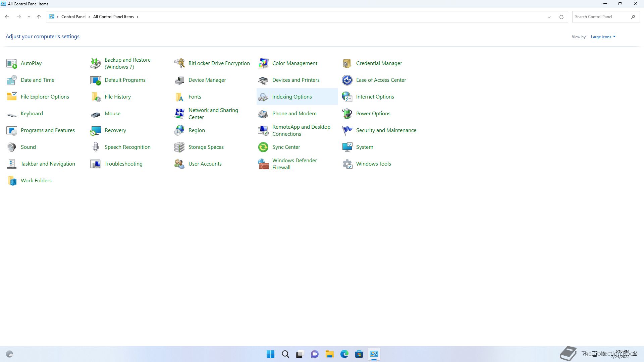Screen dimensions: 644x362
Task: Open the Devices and Printers icon
Action: click(263, 80)
